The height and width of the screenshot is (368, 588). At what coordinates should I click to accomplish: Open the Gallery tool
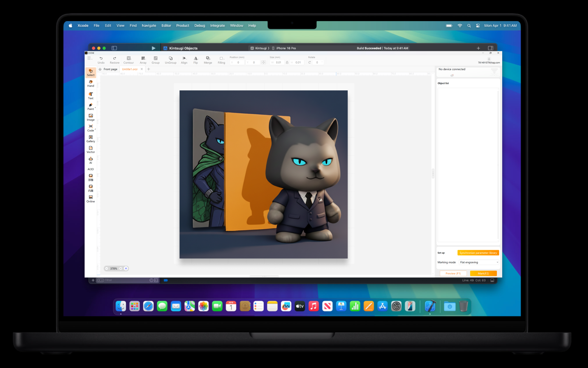coord(91,139)
